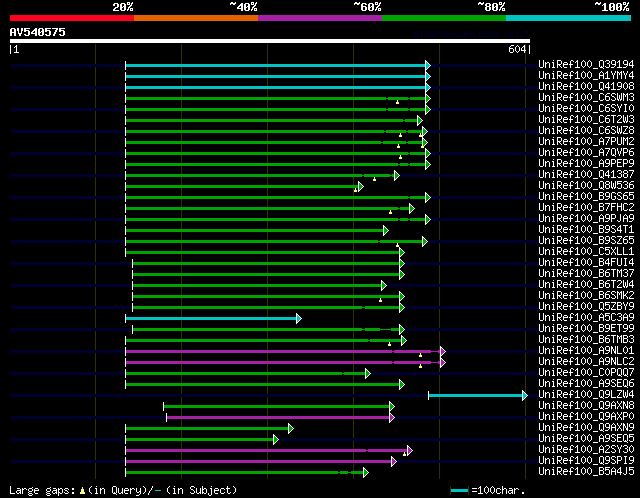The width and height of the screenshot is (640, 498).
Task: Click UniRef100_Q8W536 label
Action: pyautogui.click(x=586, y=186)
